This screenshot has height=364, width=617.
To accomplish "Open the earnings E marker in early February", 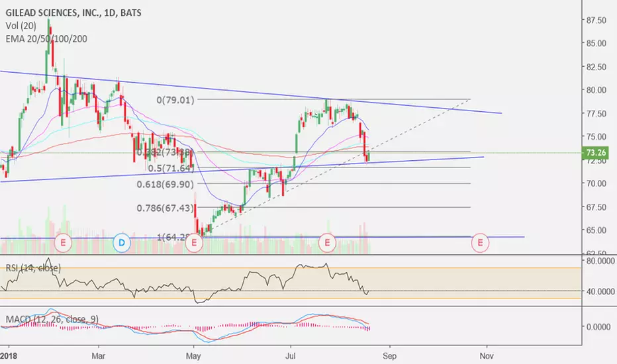I will click(63, 243).
